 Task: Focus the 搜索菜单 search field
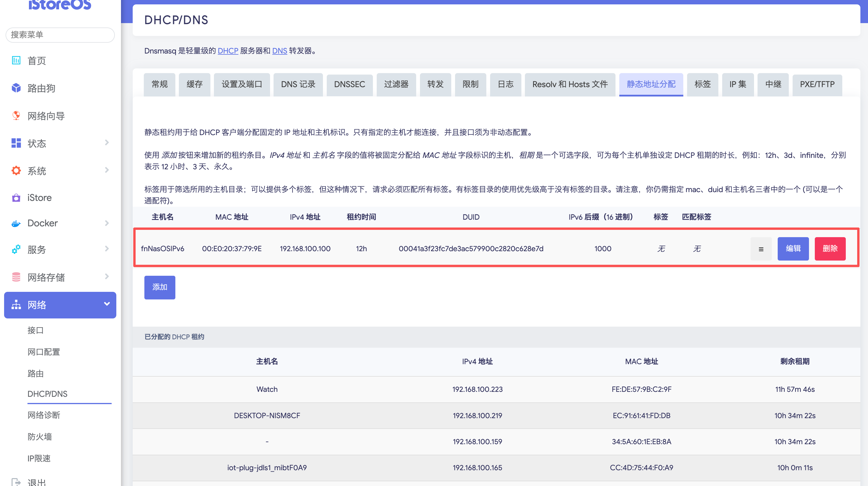pyautogui.click(x=60, y=35)
